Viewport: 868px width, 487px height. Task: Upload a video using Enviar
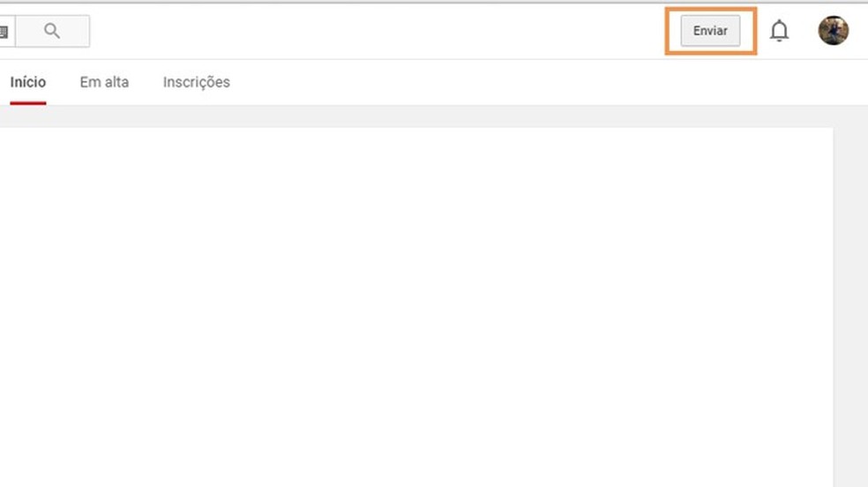point(710,31)
